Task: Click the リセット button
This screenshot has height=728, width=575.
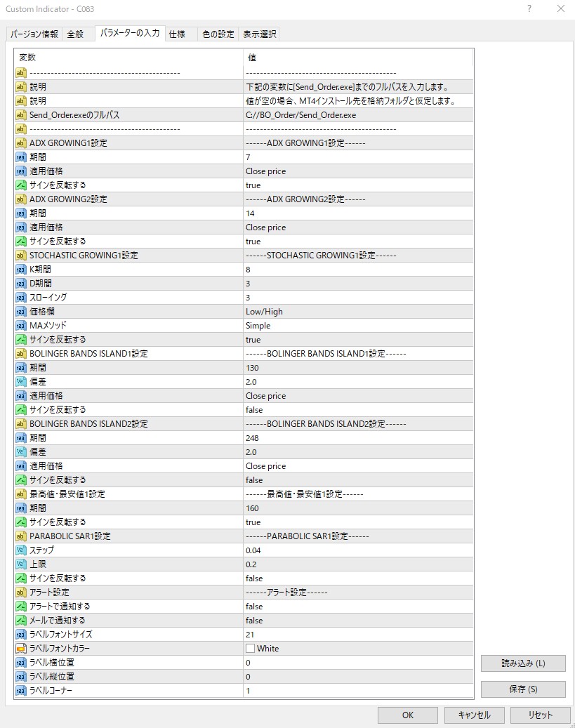Action: [540, 715]
